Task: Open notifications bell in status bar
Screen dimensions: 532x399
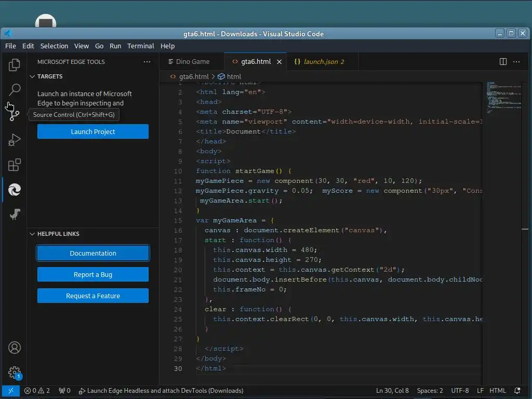Action: coord(517,391)
